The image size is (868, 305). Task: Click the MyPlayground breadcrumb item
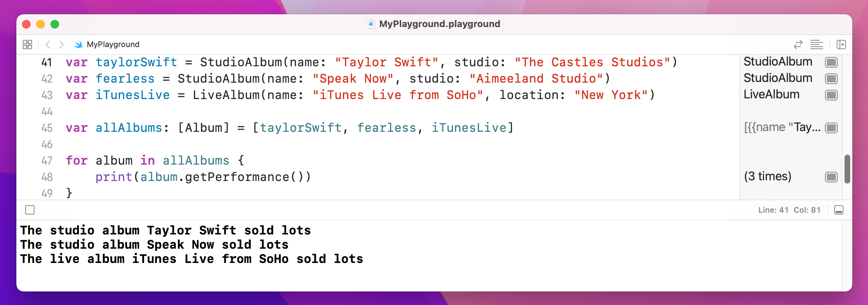click(x=113, y=45)
